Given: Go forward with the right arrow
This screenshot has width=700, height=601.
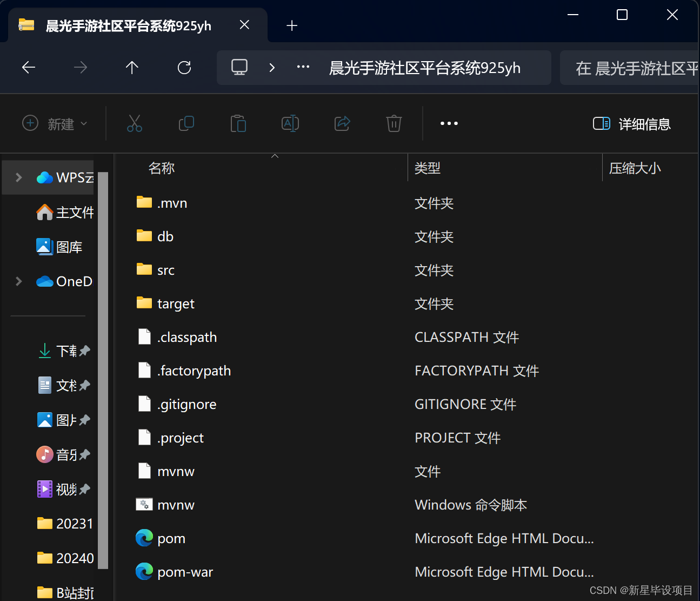Looking at the screenshot, I should point(81,68).
